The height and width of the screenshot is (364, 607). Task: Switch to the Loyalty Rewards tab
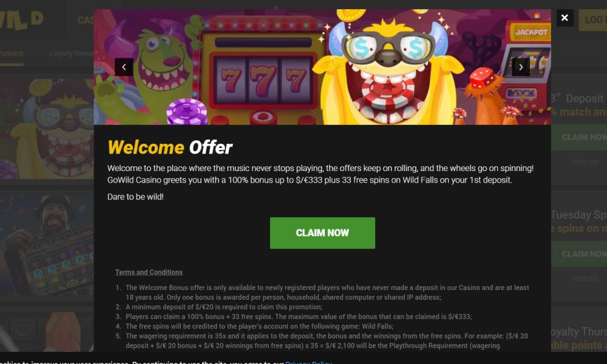tap(72, 53)
